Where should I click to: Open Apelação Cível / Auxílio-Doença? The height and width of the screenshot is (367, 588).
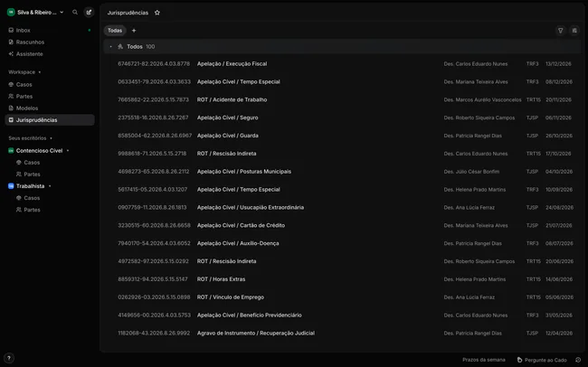point(238,243)
